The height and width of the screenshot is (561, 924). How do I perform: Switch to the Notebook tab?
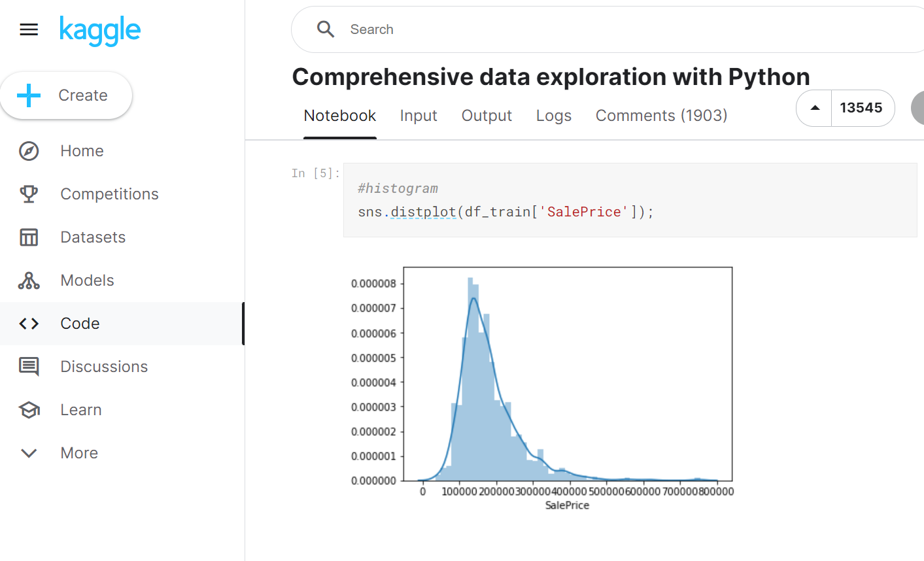pyautogui.click(x=340, y=116)
